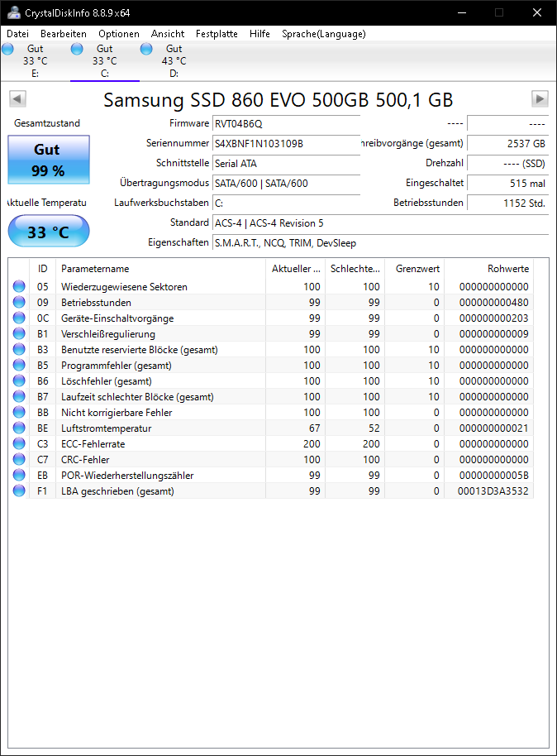Screen dimensions: 557x756
Task: Click status orb for Löschfehler row
Action: tap(19, 380)
